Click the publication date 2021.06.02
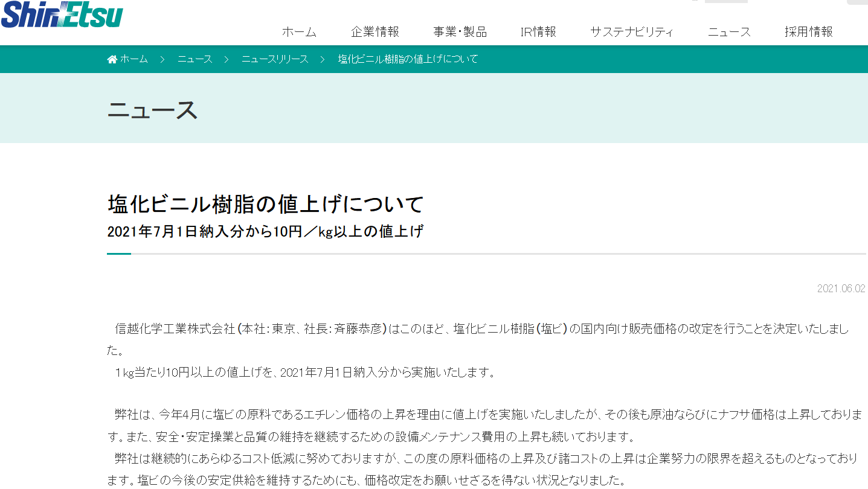 (x=841, y=289)
